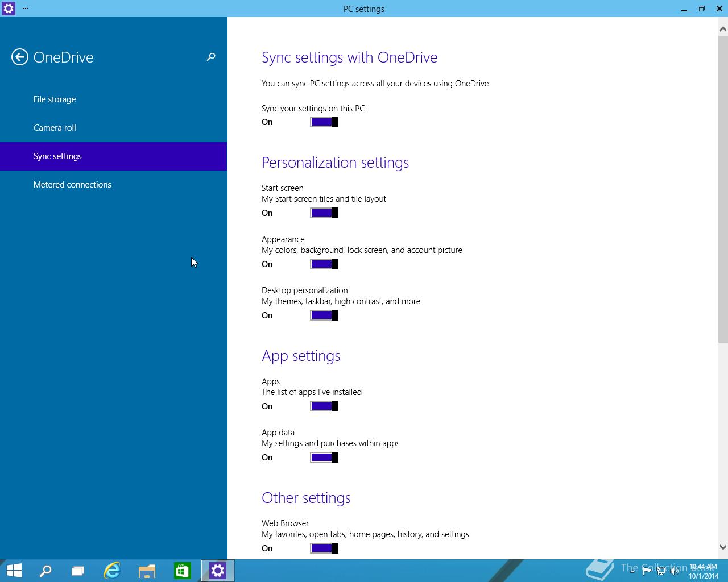Viewport: 728px width, 582px height.
Task: Minimize the PC settings window
Action: click(684, 9)
